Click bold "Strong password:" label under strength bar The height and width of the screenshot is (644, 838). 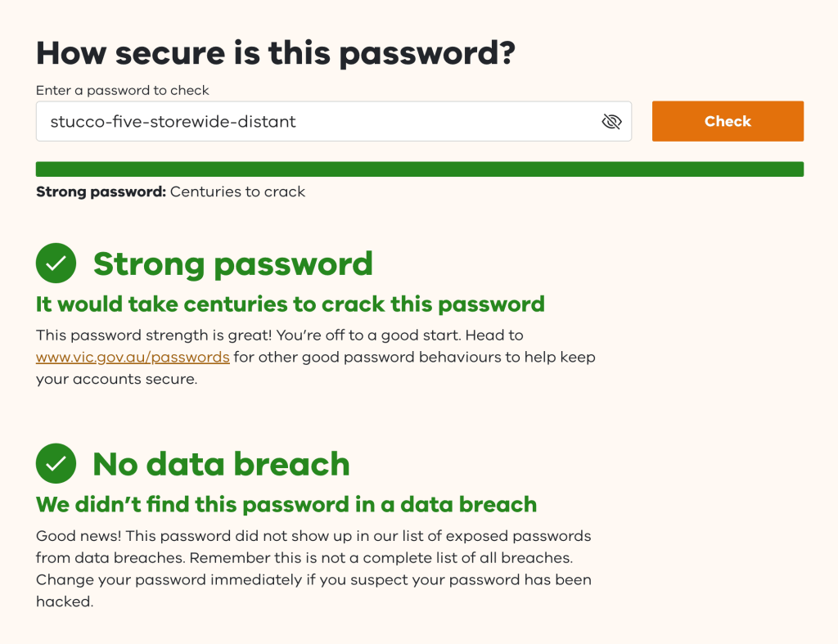click(x=101, y=192)
